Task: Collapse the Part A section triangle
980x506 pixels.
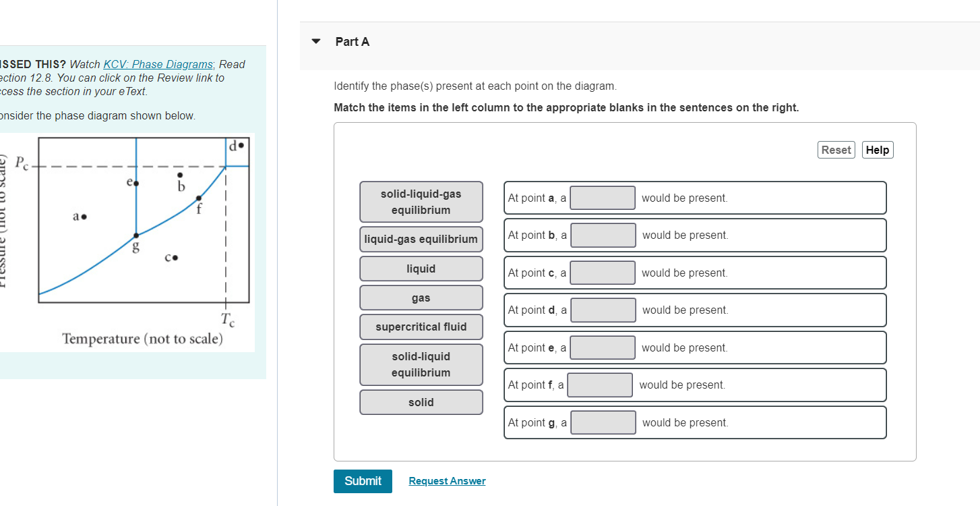Action: [316, 41]
